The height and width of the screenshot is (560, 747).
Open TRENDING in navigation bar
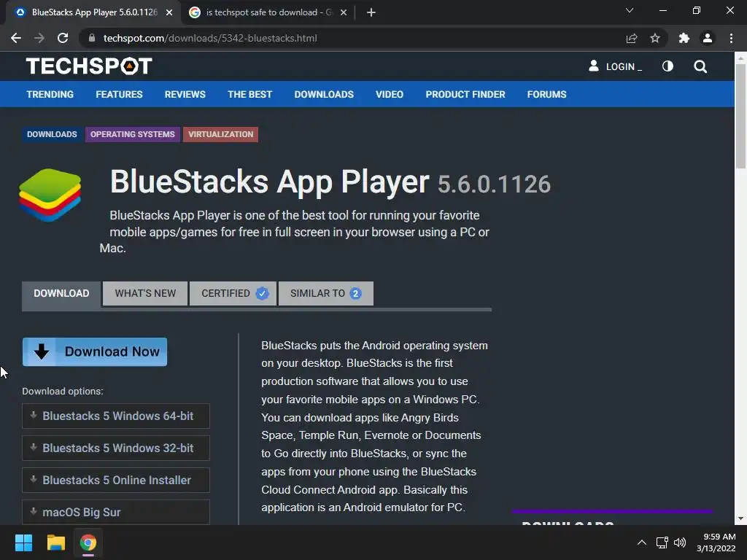[50, 94]
